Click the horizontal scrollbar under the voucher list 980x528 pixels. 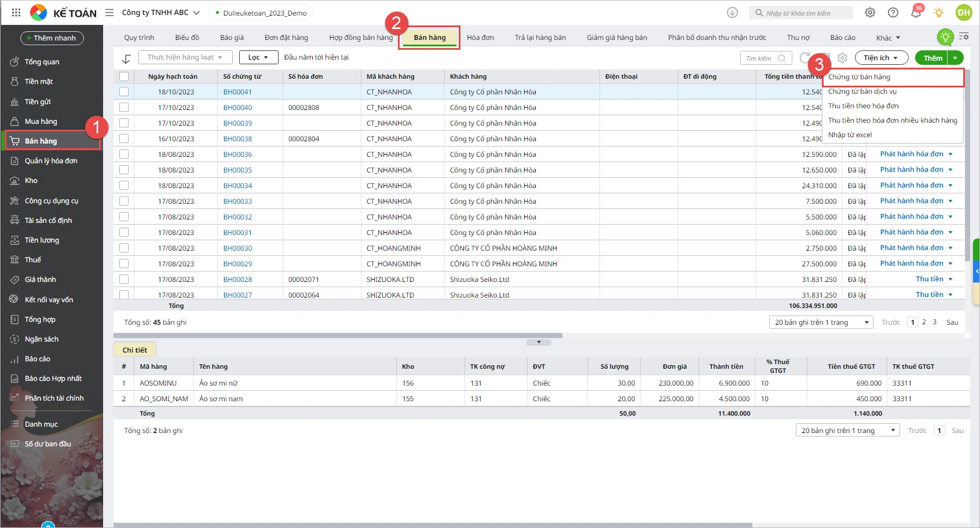(338, 335)
